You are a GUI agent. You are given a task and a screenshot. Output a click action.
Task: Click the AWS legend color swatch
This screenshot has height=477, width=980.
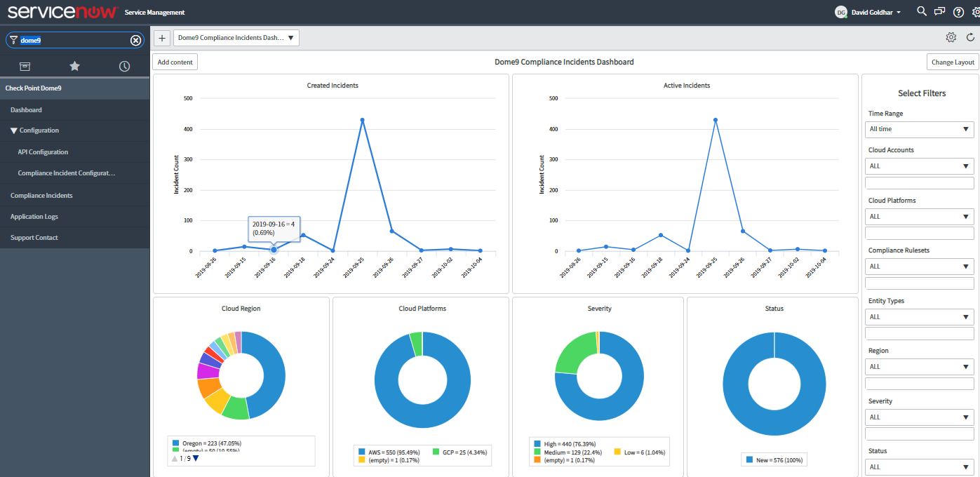[x=361, y=452]
